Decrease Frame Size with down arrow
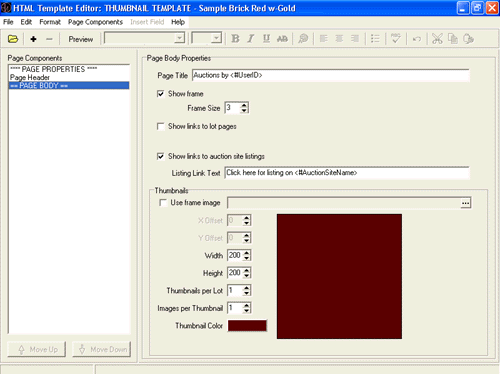The height and width of the screenshot is (374, 500). point(244,111)
